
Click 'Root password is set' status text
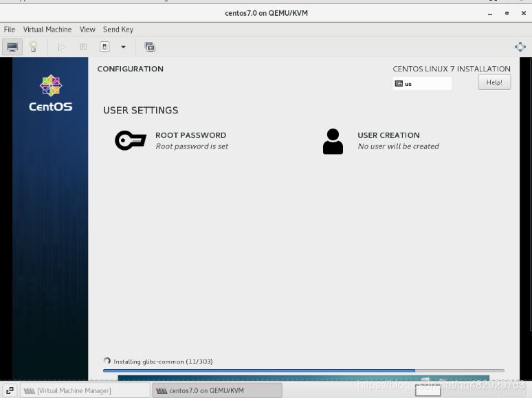tap(192, 146)
